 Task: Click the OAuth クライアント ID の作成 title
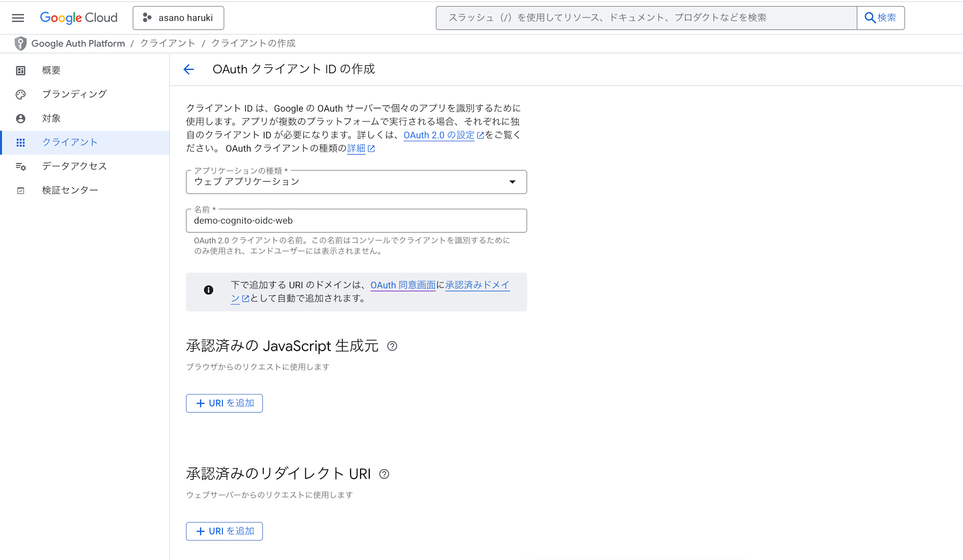(x=294, y=69)
